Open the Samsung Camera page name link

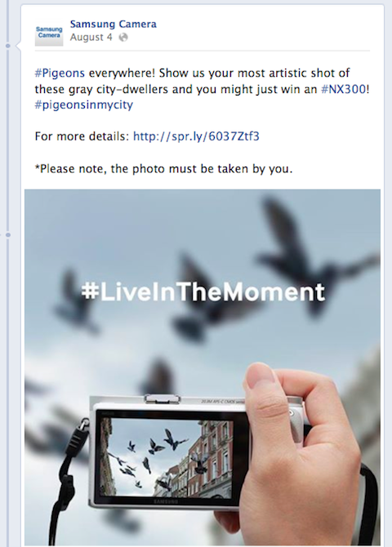click(x=113, y=24)
